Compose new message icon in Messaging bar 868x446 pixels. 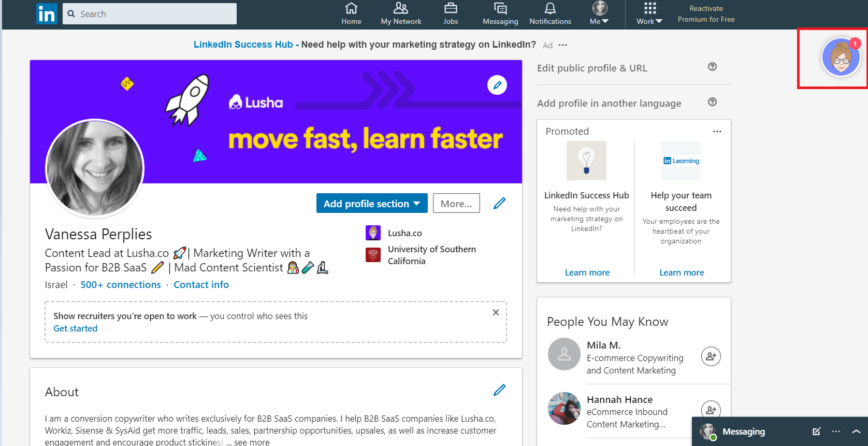click(x=817, y=431)
